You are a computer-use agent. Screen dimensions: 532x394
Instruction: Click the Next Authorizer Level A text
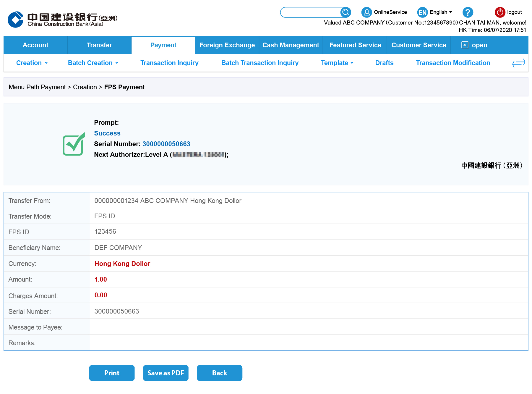[x=161, y=154]
